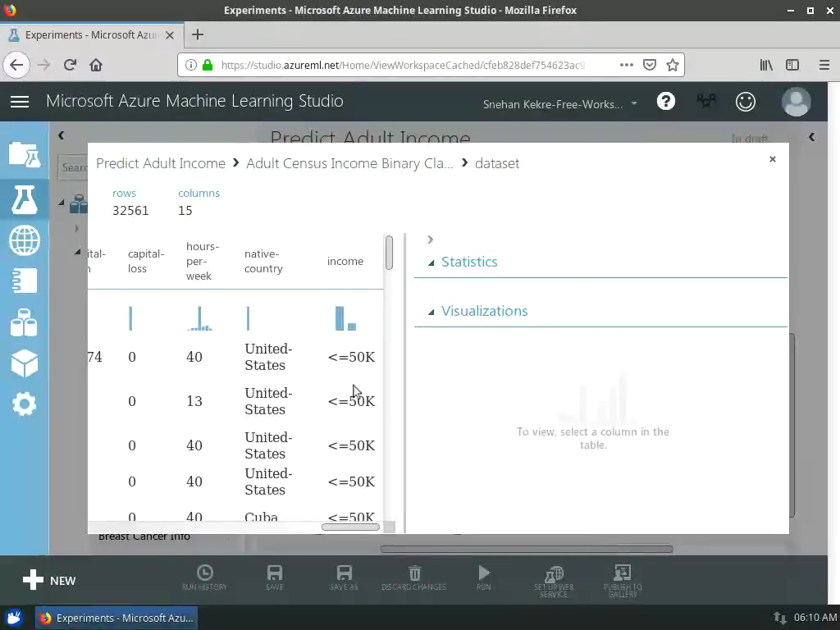
Task: Open the user account avatar
Action: (796, 101)
